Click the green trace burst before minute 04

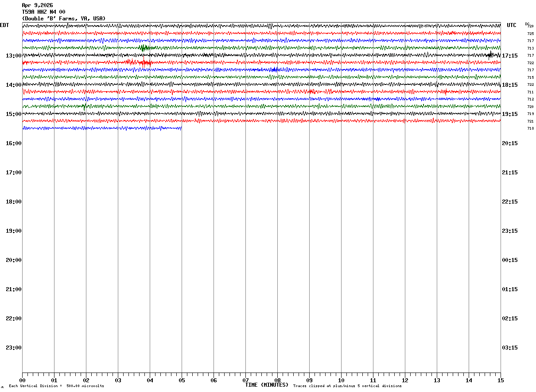point(144,48)
